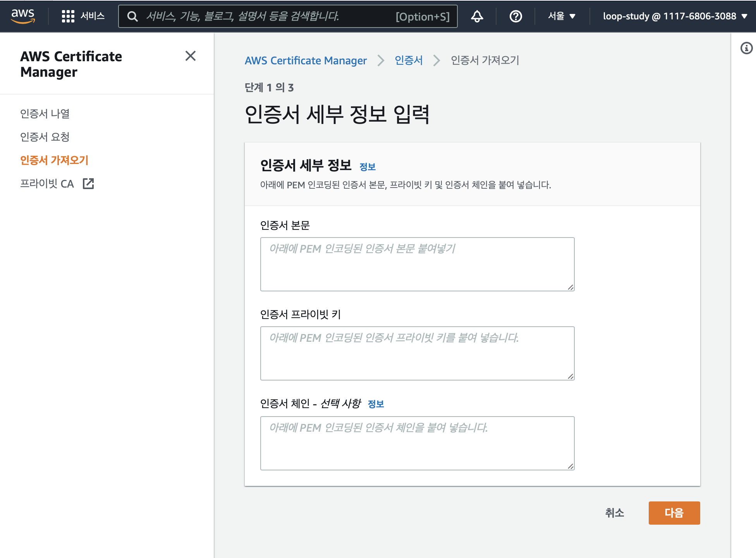The height and width of the screenshot is (558, 756).
Task: Expand the 서울 region dropdown
Action: pos(562,16)
